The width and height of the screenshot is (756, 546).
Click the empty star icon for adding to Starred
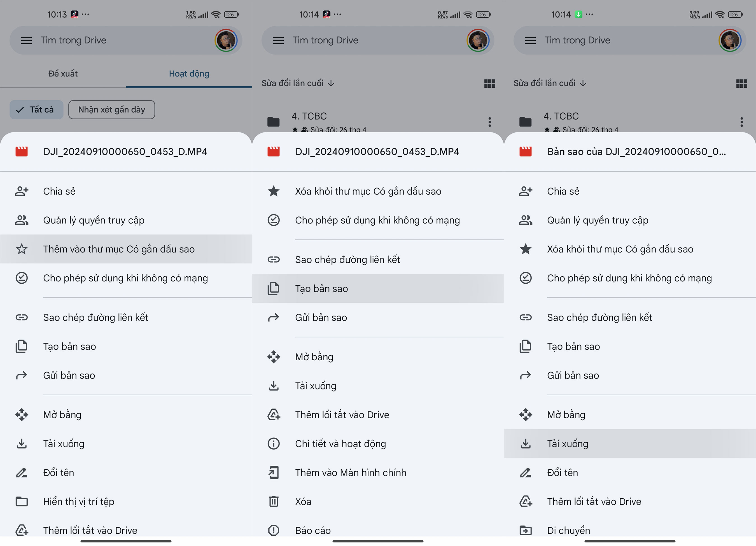22,249
